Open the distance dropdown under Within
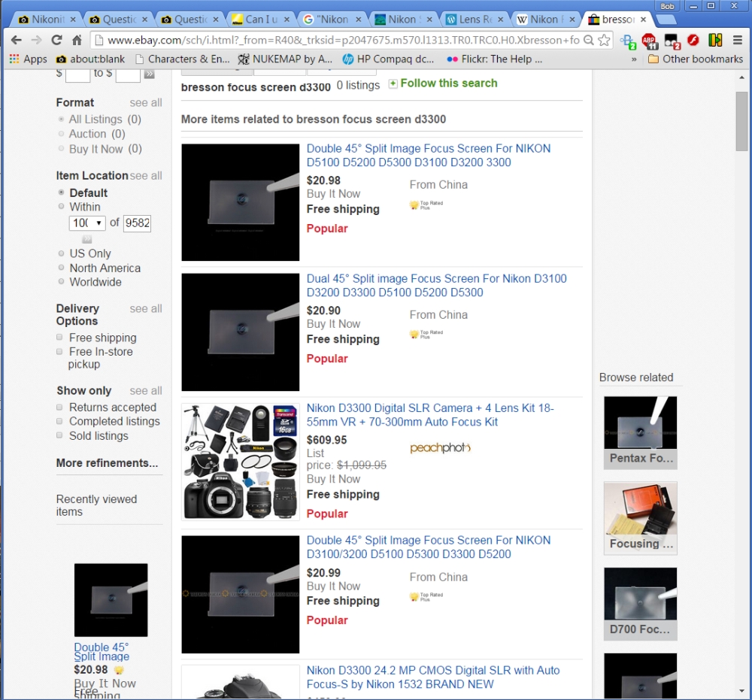Image resolution: width=752 pixels, height=700 pixels. point(87,223)
